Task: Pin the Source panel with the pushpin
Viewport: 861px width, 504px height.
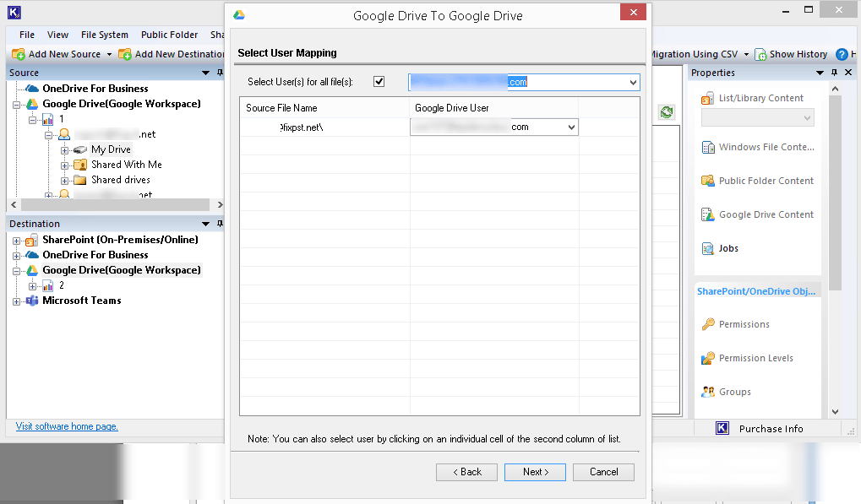Action: [x=220, y=73]
